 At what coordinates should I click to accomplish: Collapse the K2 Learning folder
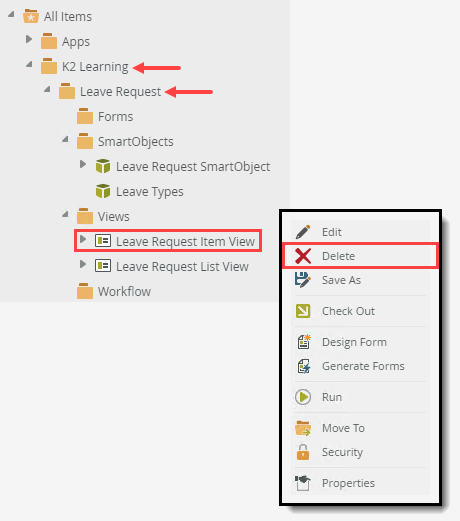(29, 64)
